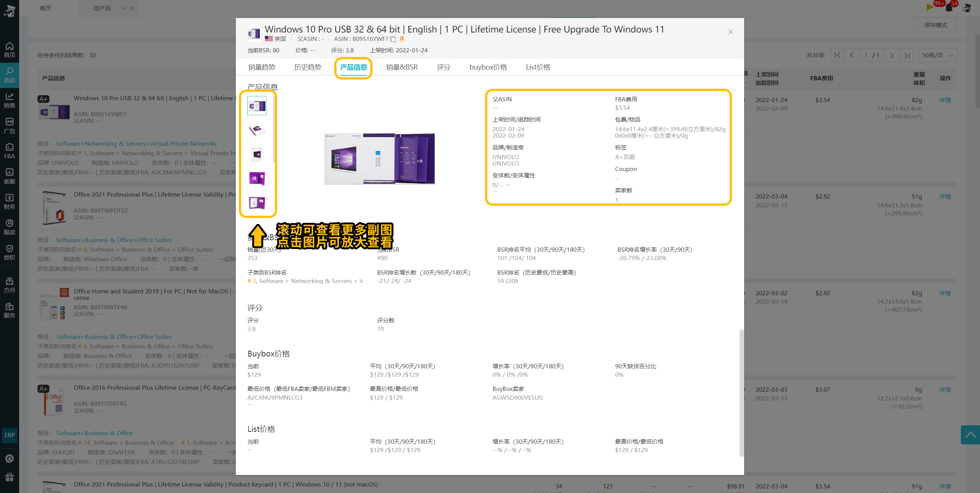Open the 服务 services sidebar icon
The width and height of the screenshot is (980, 493).
click(10, 310)
